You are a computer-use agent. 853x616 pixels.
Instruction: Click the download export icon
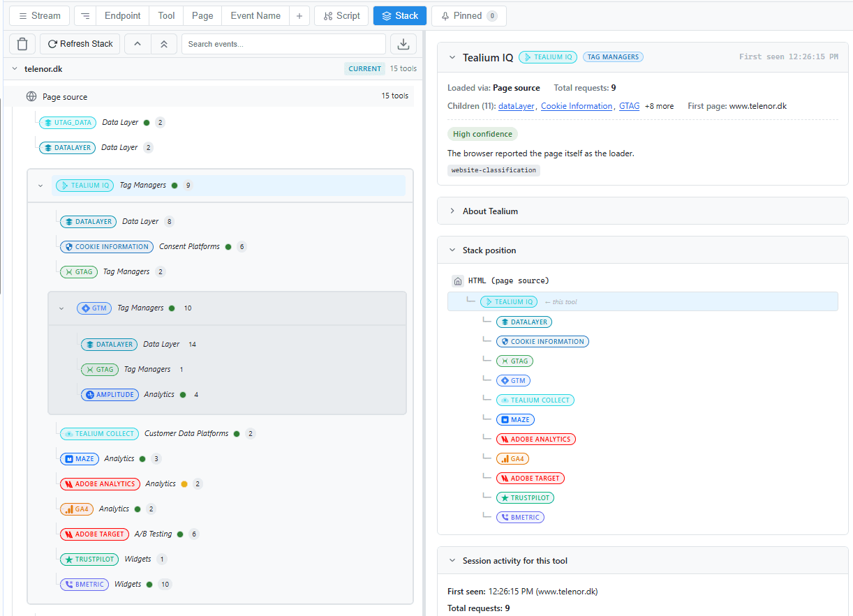click(403, 44)
